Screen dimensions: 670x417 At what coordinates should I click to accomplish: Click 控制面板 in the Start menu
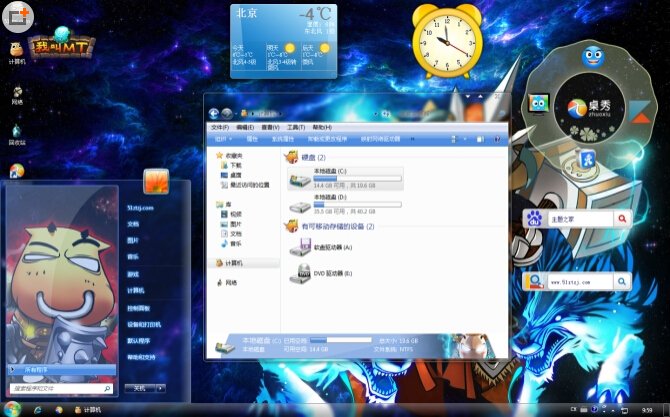click(x=138, y=308)
